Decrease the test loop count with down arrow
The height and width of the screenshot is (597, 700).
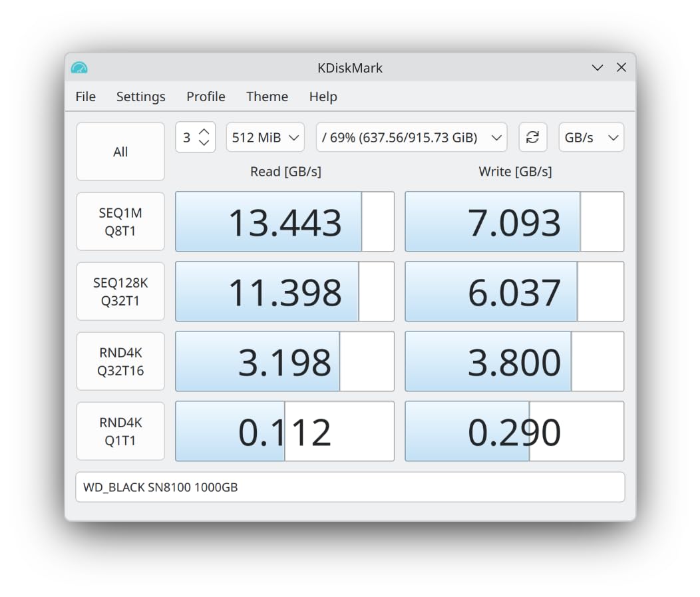pos(204,143)
